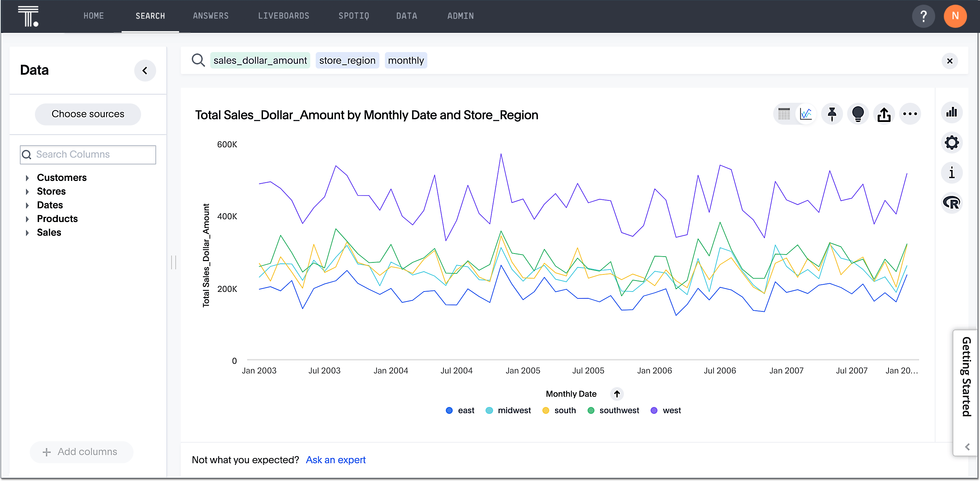Click inside the Search Columns field
The height and width of the screenshot is (481, 980).
pyautogui.click(x=88, y=155)
